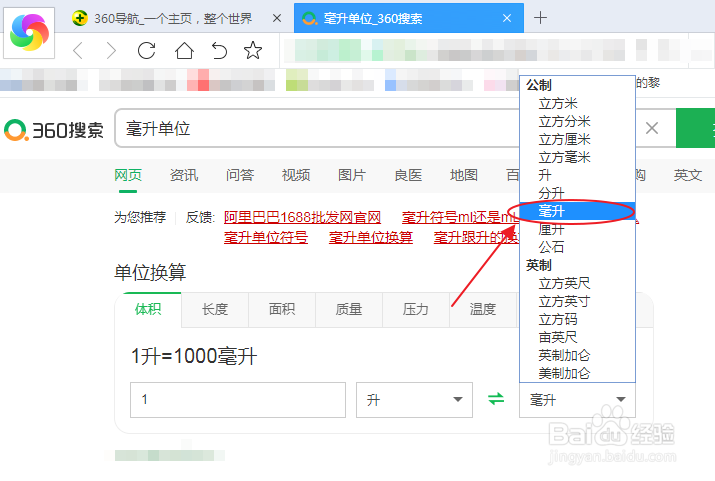Open the target unit dropdown showing 毫升

[577, 400]
